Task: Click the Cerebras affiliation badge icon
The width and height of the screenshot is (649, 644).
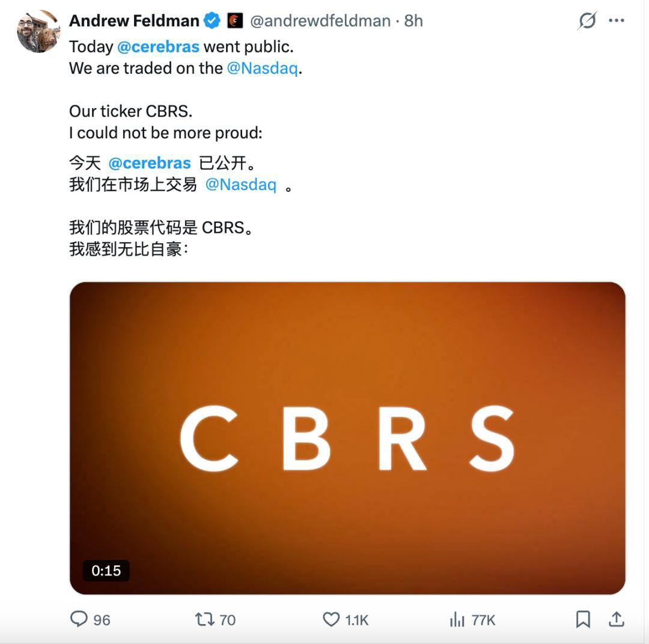Action: [x=235, y=20]
